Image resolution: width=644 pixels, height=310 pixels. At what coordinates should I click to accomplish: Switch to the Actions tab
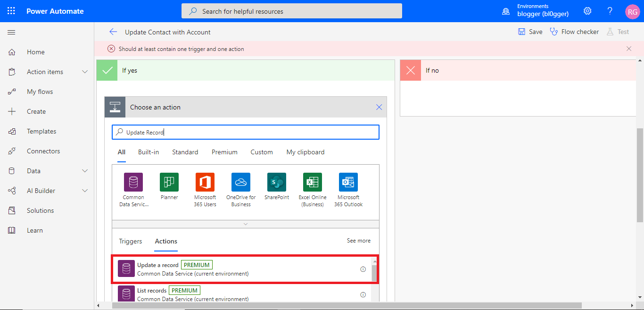[x=166, y=241]
